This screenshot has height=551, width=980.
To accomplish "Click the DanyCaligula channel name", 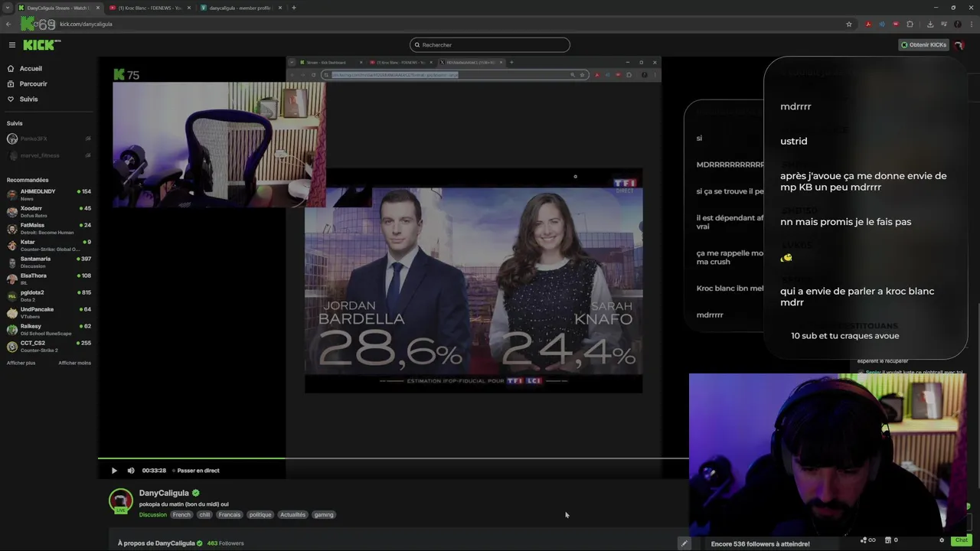I will pyautogui.click(x=164, y=494).
